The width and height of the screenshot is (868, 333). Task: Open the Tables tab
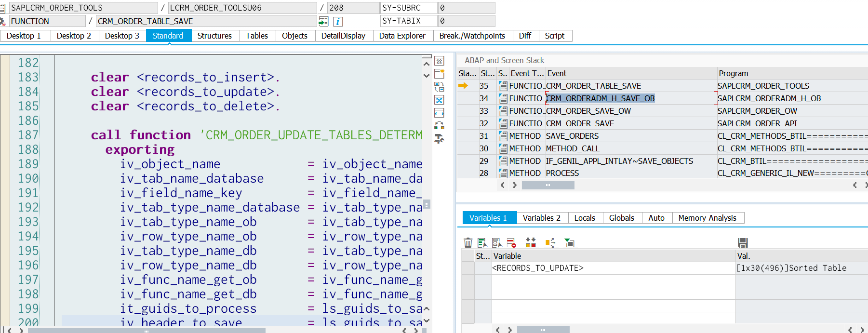(257, 36)
